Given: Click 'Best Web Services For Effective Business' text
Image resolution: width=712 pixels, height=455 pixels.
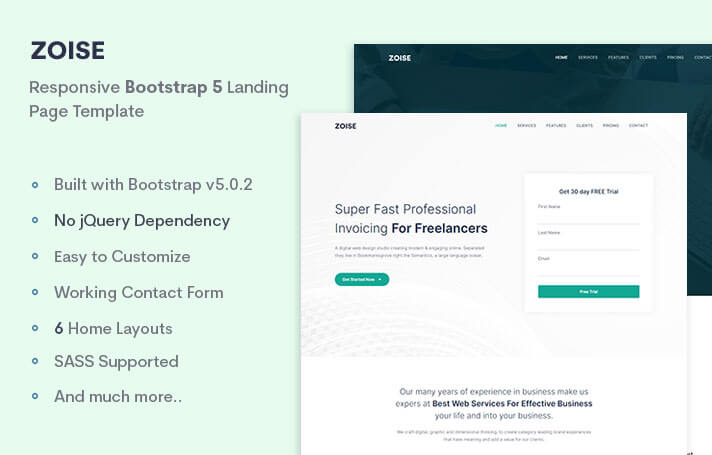Looking at the screenshot, I should click(x=512, y=404).
